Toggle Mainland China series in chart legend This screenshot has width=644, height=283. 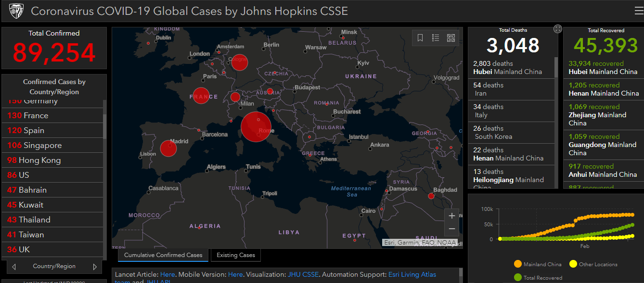coord(538,264)
